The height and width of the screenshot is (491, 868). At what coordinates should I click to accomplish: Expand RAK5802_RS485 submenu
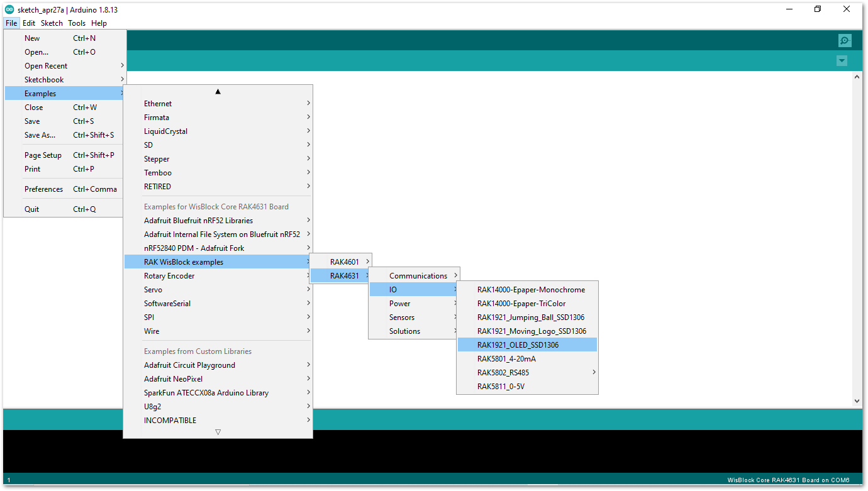(x=527, y=373)
